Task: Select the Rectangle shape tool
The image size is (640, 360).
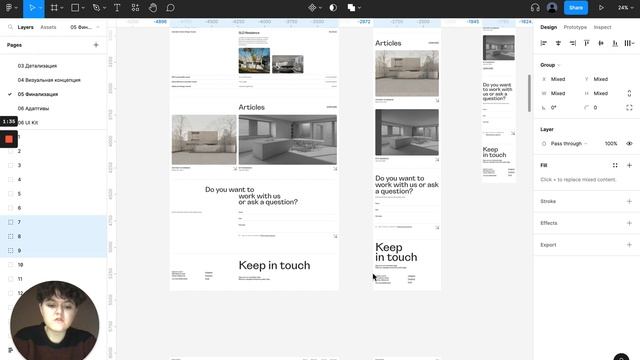Action: pyautogui.click(x=75, y=8)
